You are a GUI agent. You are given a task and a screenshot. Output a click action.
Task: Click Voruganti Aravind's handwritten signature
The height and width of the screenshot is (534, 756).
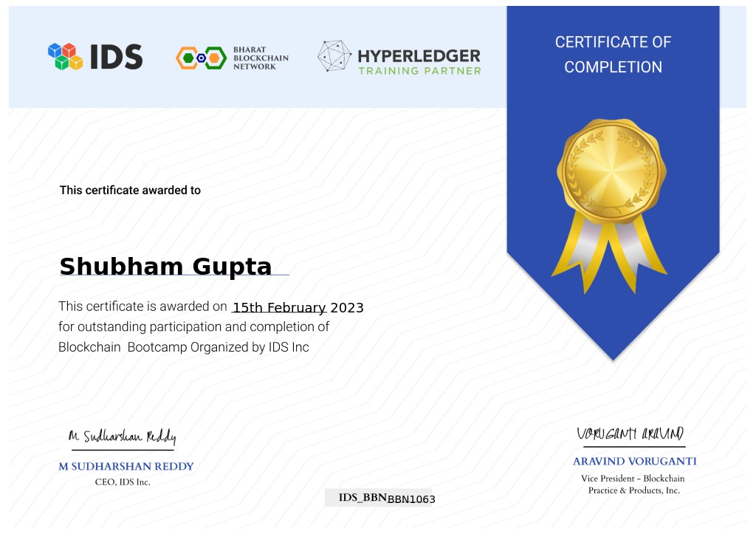(x=630, y=434)
